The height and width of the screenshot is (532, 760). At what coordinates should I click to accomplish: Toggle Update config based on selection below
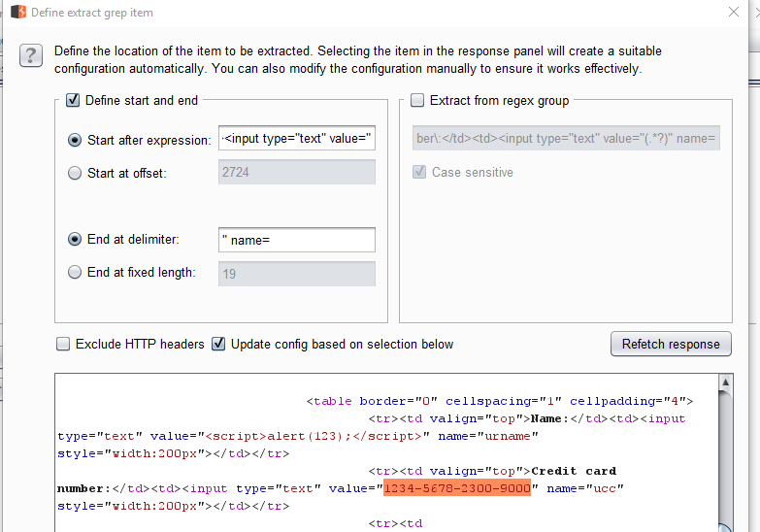(218, 344)
